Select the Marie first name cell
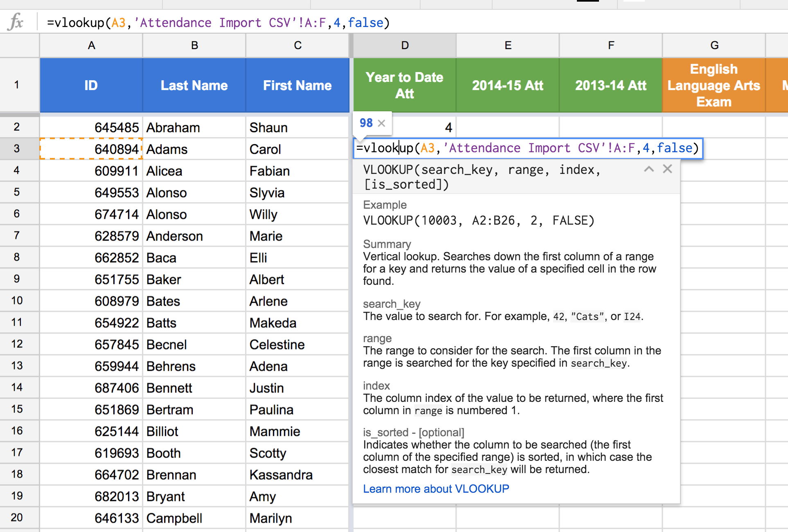Viewport: 788px width, 532px height. pyautogui.click(x=297, y=236)
